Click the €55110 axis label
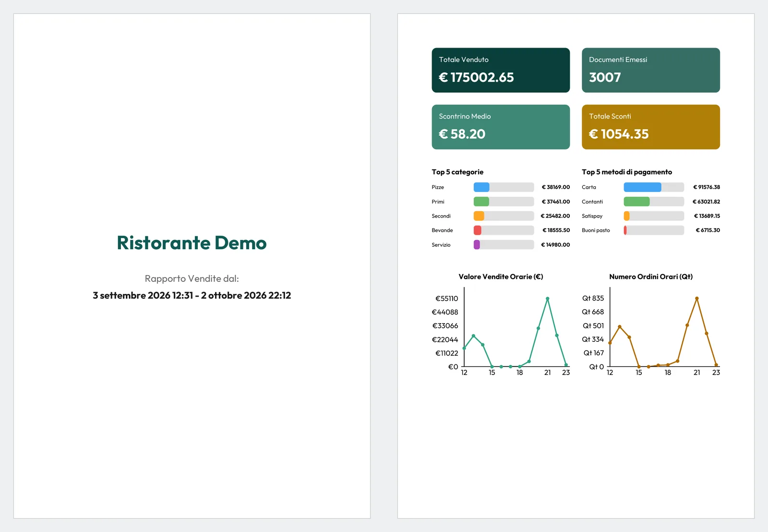This screenshot has width=768, height=532. 446,299
